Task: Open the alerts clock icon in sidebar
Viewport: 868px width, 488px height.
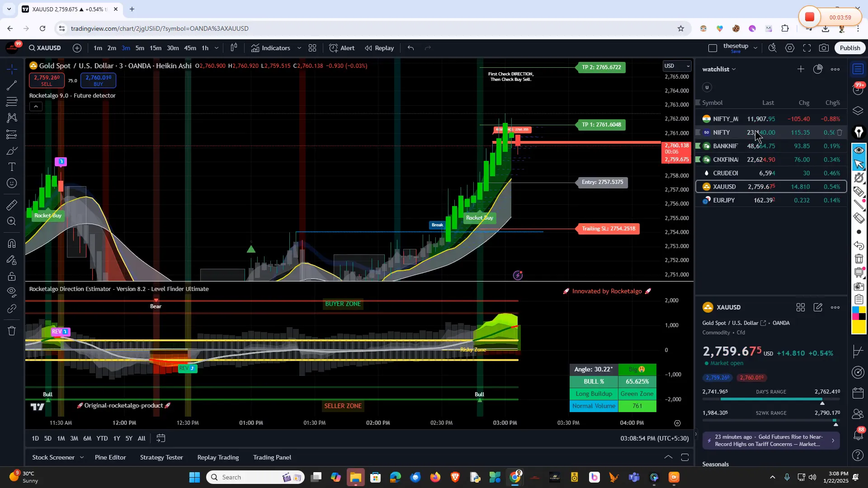Action: (x=859, y=89)
